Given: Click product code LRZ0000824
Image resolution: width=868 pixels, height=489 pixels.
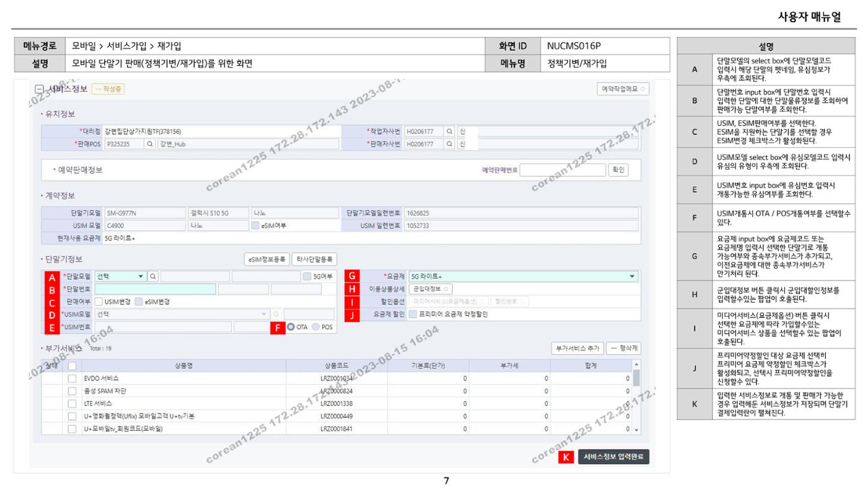Looking at the screenshot, I should point(337,391).
